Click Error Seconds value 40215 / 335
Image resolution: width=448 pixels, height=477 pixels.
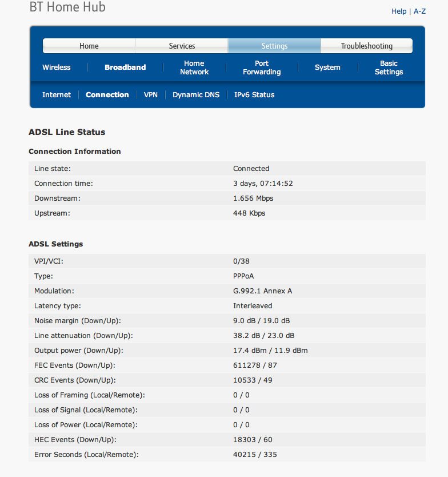tap(255, 455)
